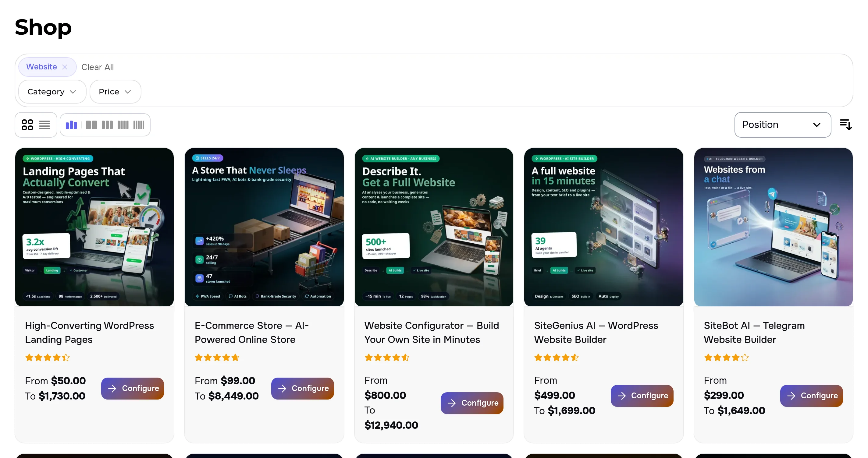Open High-Converting WordPress Landing Pages title
The image size is (868, 458).
click(x=89, y=333)
